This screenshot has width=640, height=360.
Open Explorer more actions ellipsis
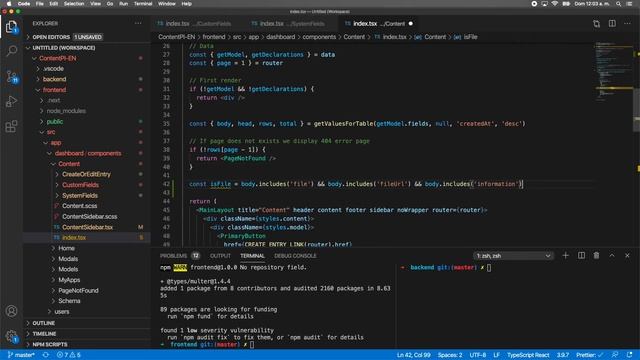point(138,23)
